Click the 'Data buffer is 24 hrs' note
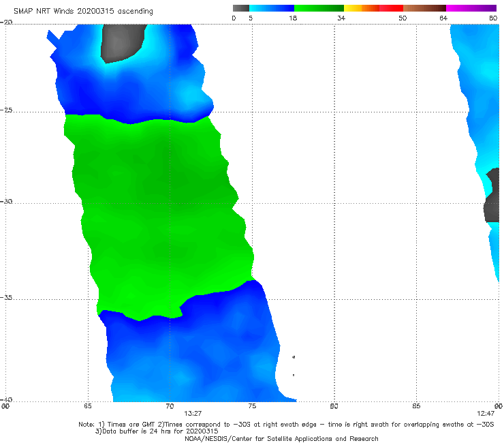The height and width of the screenshot is (443, 504). tap(157, 431)
